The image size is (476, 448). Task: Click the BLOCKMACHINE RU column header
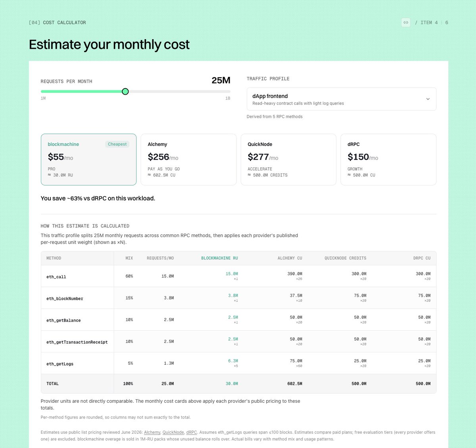click(219, 258)
